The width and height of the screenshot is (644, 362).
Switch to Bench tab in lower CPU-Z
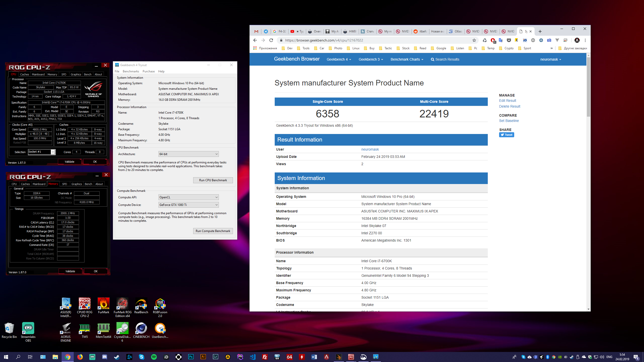pyautogui.click(x=88, y=184)
